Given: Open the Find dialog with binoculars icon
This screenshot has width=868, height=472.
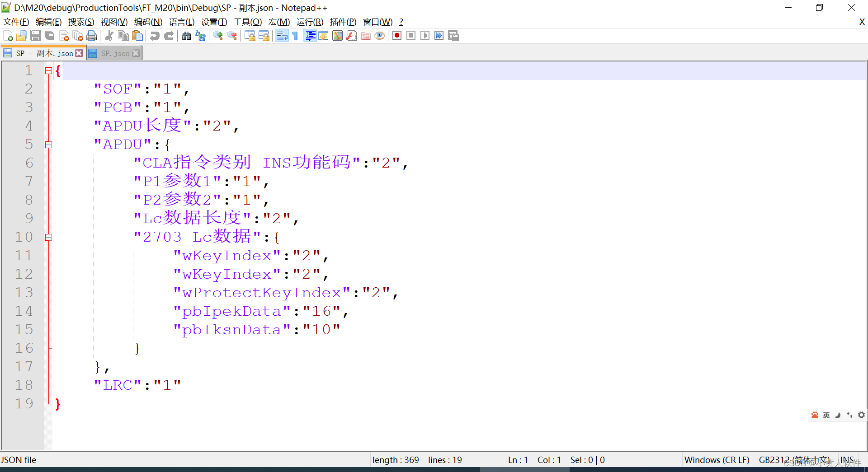Looking at the screenshot, I should click(186, 36).
